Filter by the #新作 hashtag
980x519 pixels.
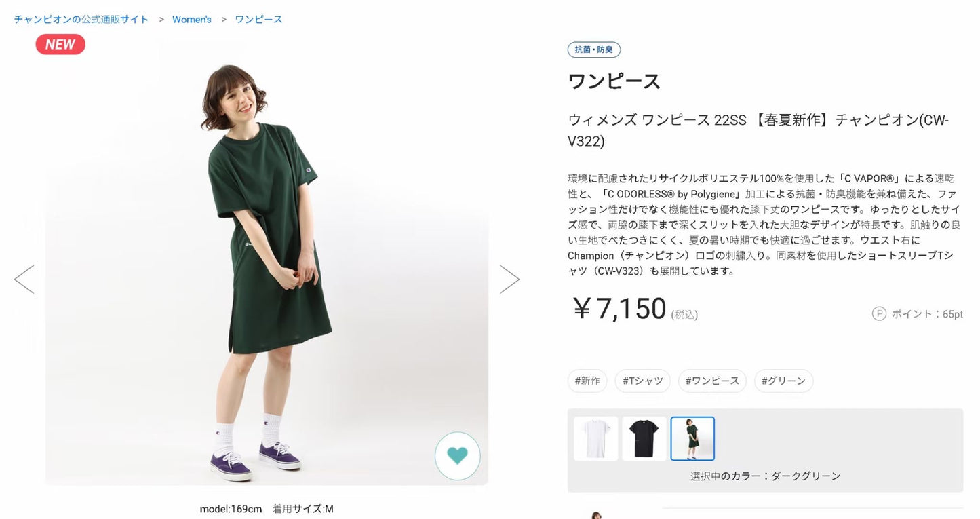[587, 381]
